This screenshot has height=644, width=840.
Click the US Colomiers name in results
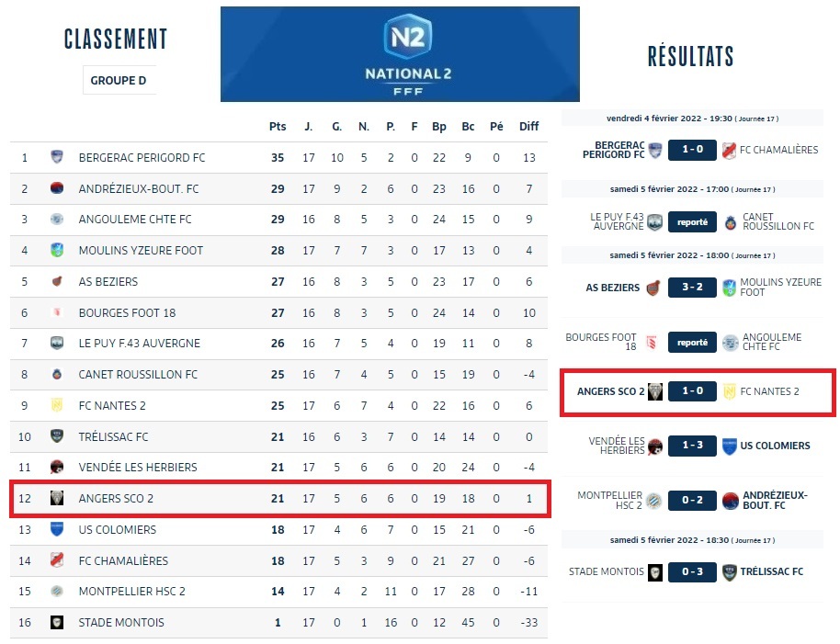(x=775, y=446)
